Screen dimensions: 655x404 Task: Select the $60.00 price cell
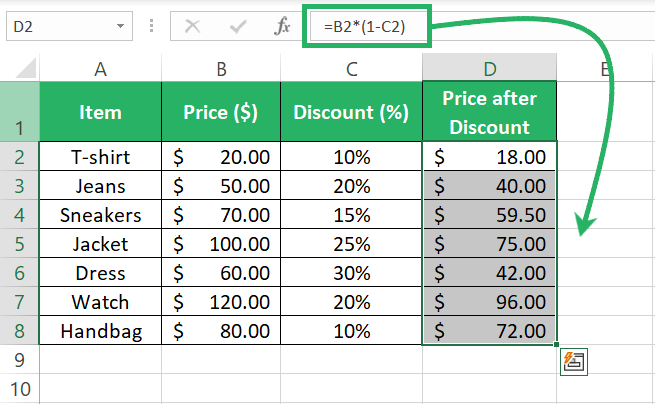pos(221,272)
